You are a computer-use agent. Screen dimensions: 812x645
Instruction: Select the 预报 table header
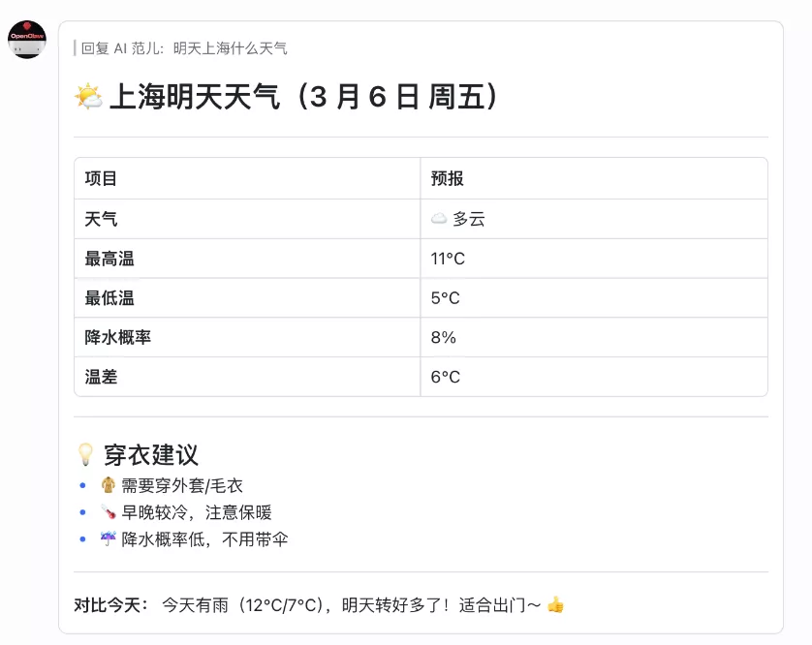point(446,177)
